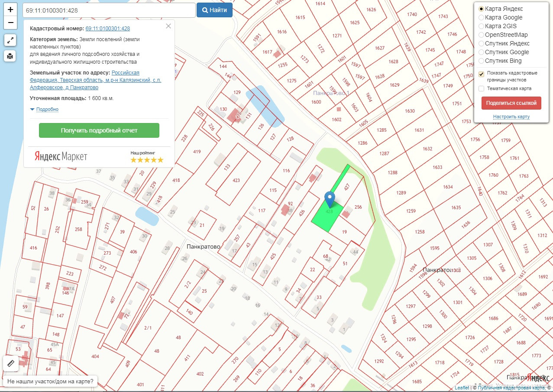
Task: Open the parcel address link
Action: [95, 80]
